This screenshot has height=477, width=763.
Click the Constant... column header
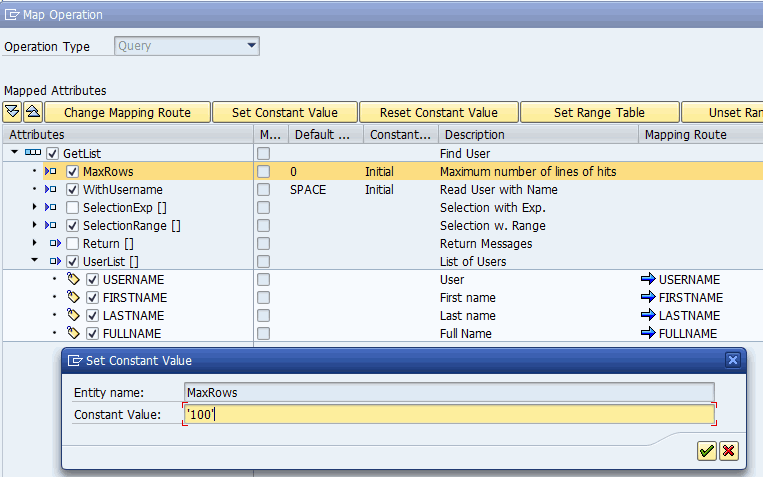click(401, 134)
